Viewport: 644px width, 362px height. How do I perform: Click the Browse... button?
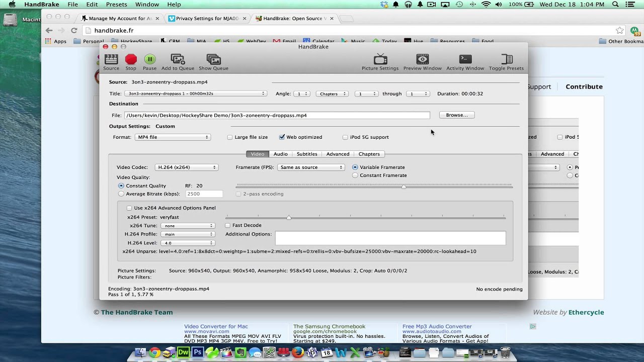click(x=457, y=115)
